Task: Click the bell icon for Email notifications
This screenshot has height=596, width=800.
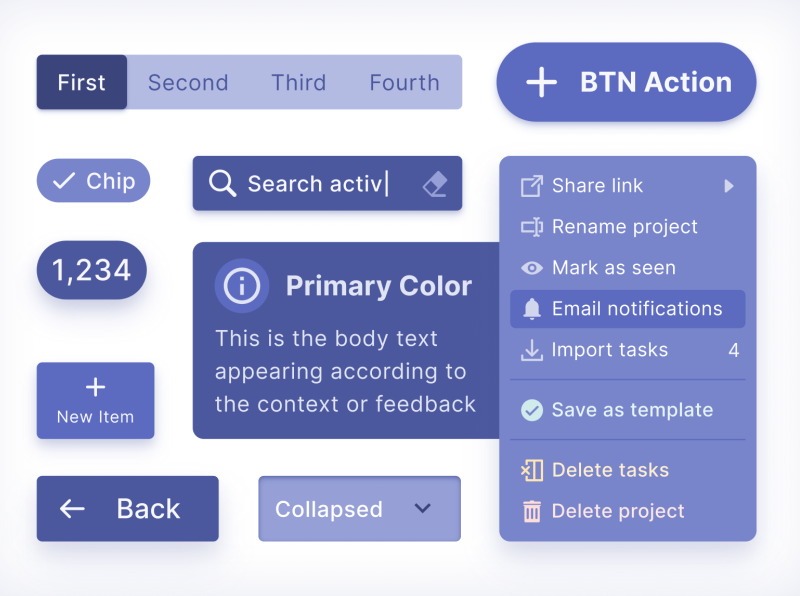Action: coord(531,308)
